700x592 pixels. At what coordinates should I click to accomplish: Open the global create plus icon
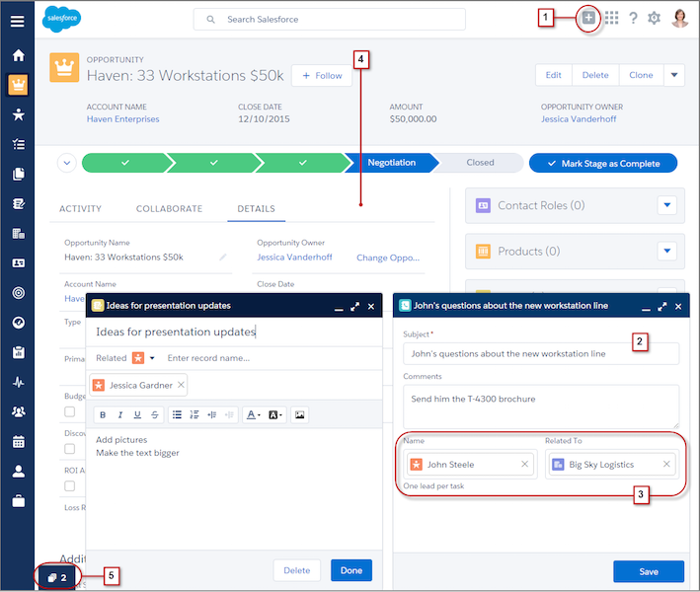[x=588, y=19]
